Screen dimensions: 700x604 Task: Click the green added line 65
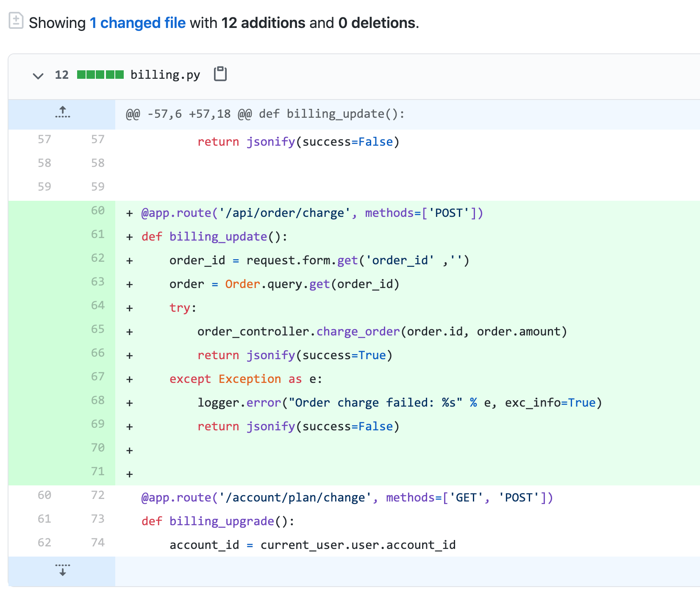pyautogui.click(x=381, y=331)
